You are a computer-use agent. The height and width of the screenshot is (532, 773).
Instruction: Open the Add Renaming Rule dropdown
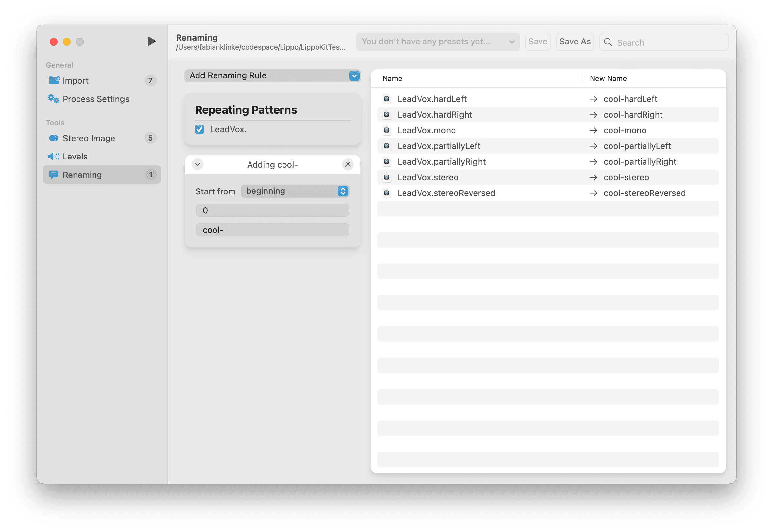[272, 76]
